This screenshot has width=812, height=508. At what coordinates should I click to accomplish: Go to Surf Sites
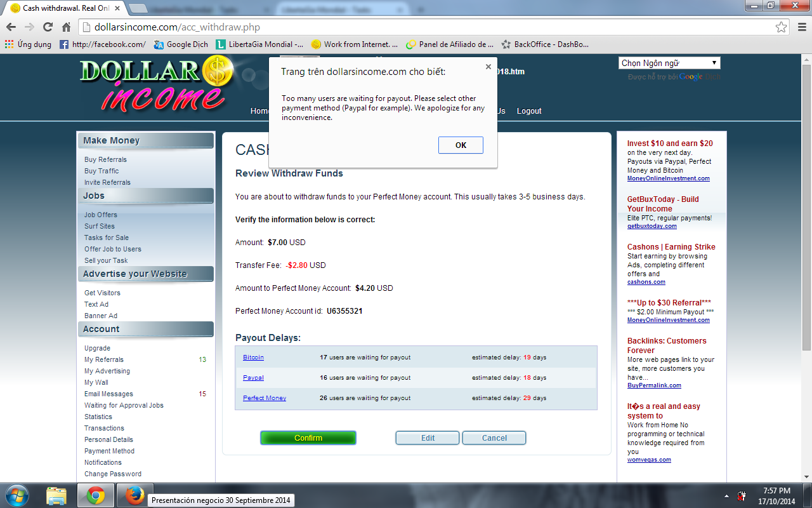click(100, 227)
